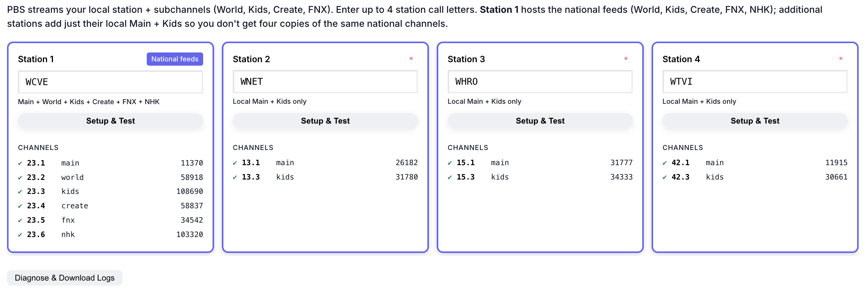Viewport: 868px width, 293px height.
Task: Click the Station 2 heading
Action: point(251,59)
